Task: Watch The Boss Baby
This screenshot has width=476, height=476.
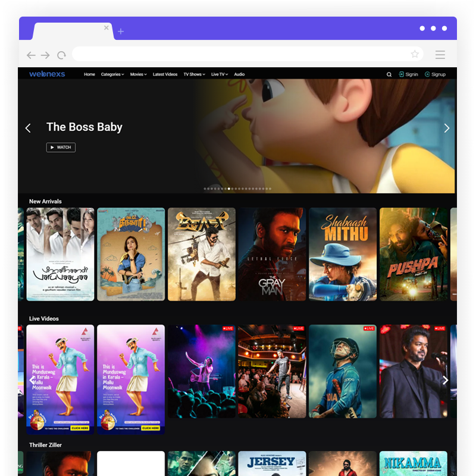Action: pyautogui.click(x=61, y=147)
